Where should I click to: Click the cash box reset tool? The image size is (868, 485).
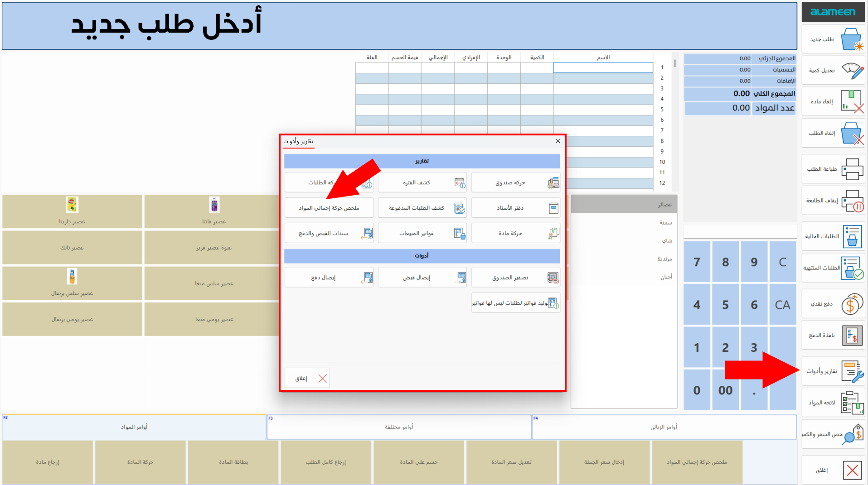(516, 277)
